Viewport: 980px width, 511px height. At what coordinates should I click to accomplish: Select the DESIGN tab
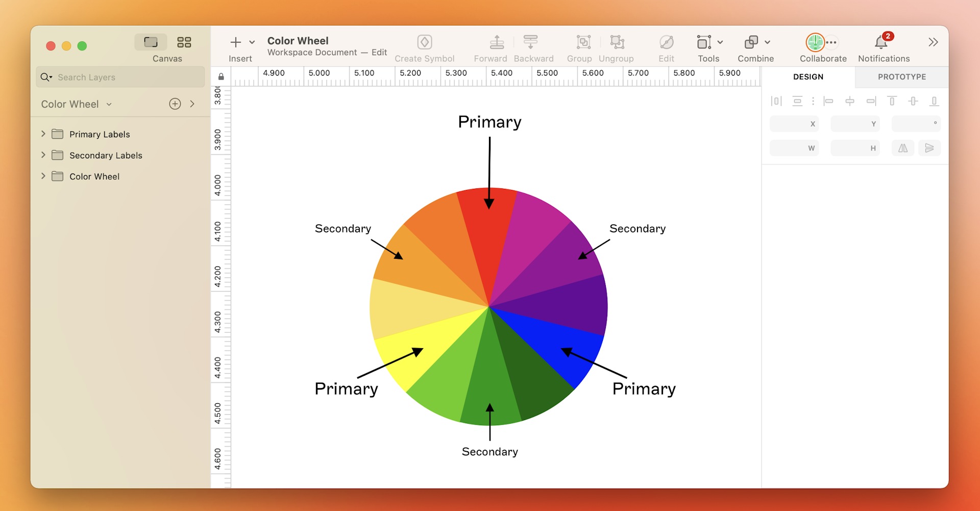point(807,77)
